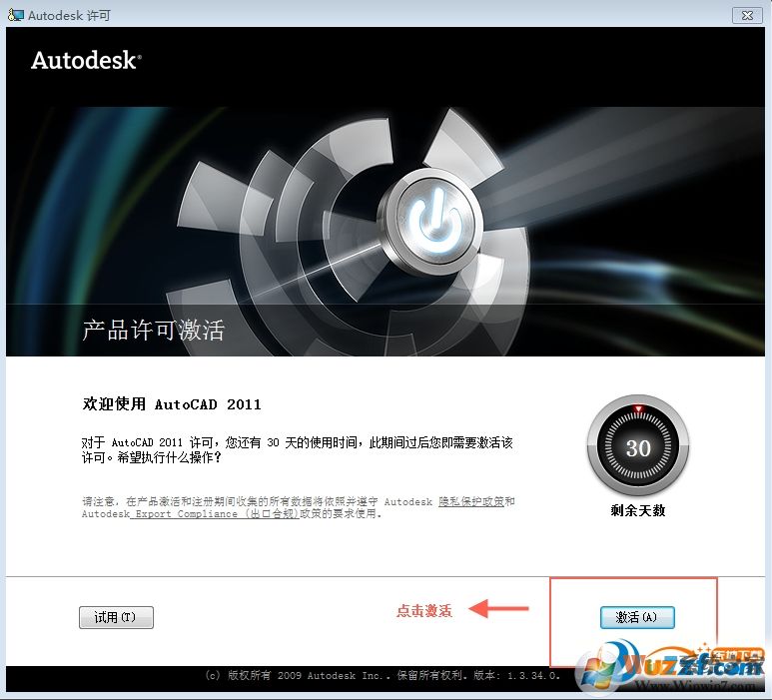The image size is (772, 700).
Task: Click the 产品许可激活 banner title
Action: [x=153, y=330]
